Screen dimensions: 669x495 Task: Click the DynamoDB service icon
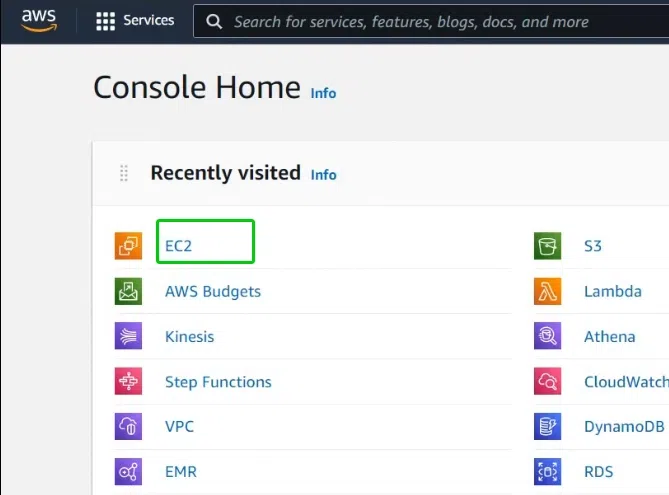(x=547, y=426)
